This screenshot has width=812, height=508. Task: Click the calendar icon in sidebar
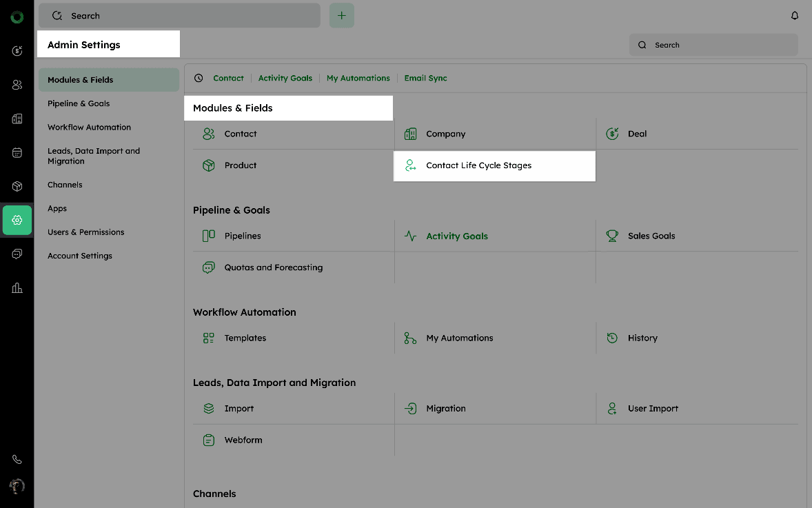[17, 152]
